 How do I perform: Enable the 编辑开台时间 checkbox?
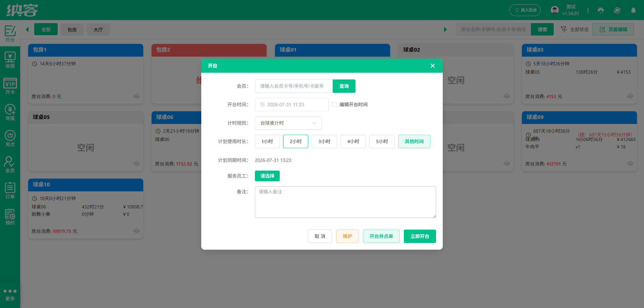[x=334, y=105]
